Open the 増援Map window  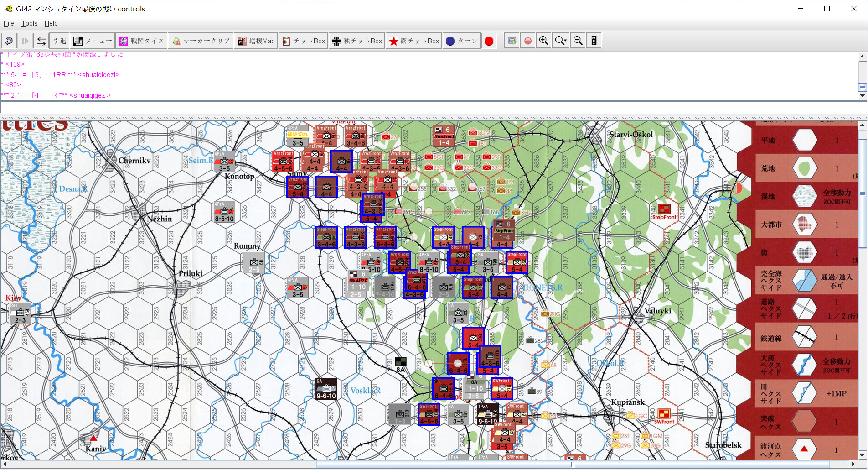pos(256,41)
